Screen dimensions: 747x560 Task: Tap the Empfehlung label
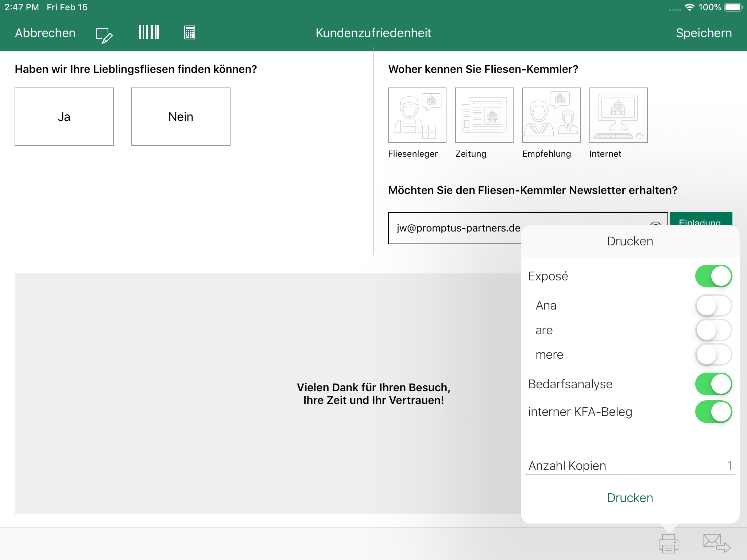point(546,154)
